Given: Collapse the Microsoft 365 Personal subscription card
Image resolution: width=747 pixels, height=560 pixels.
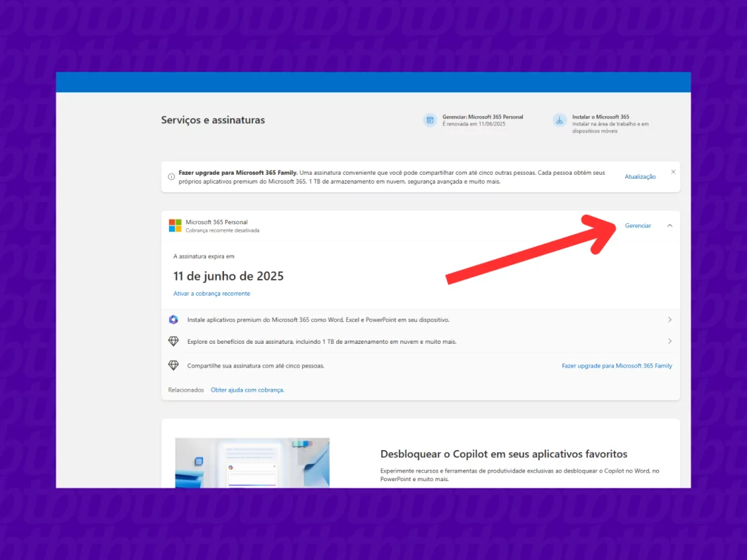Looking at the screenshot, I should point(669,225).
